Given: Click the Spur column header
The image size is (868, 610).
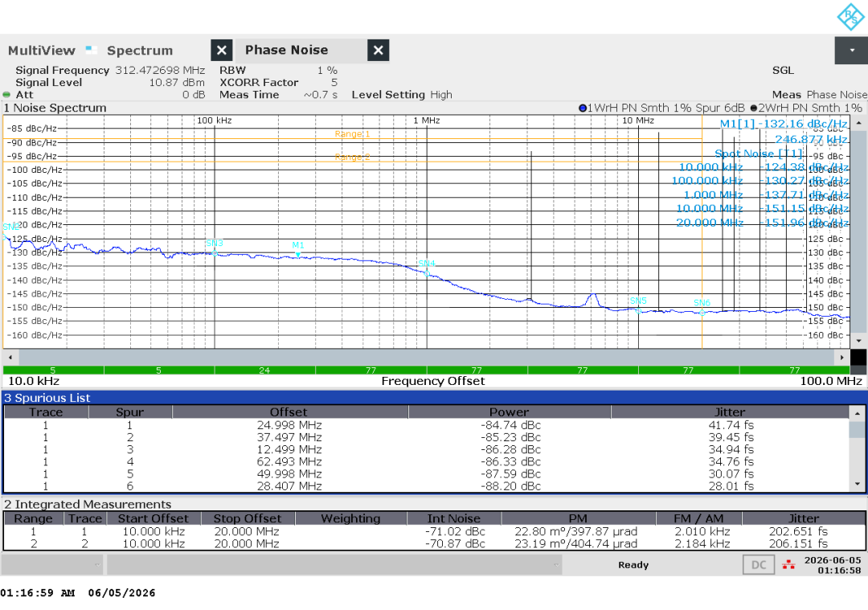Looking at the screenshot, I should pyautogui.click(x=129, y=411).
